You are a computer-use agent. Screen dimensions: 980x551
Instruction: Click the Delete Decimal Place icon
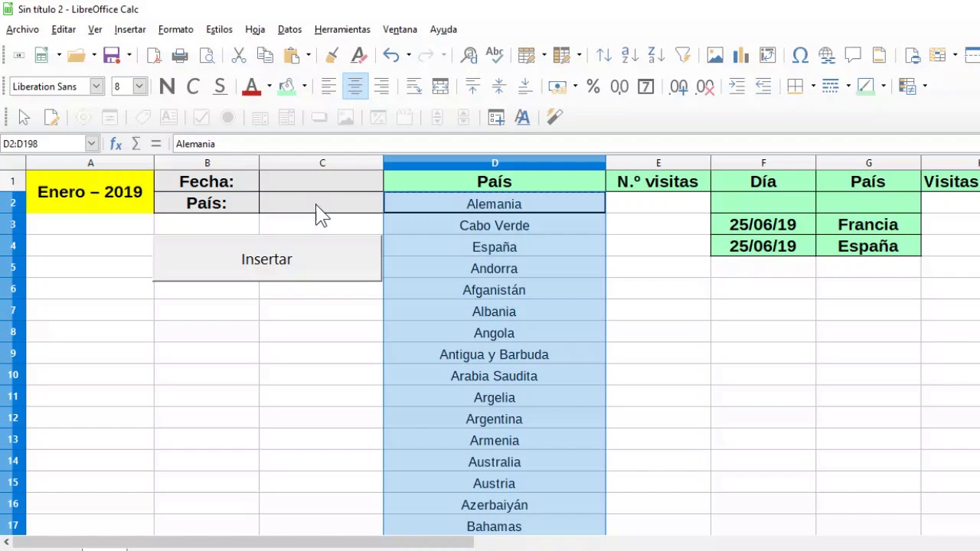(x=705, y=86)
